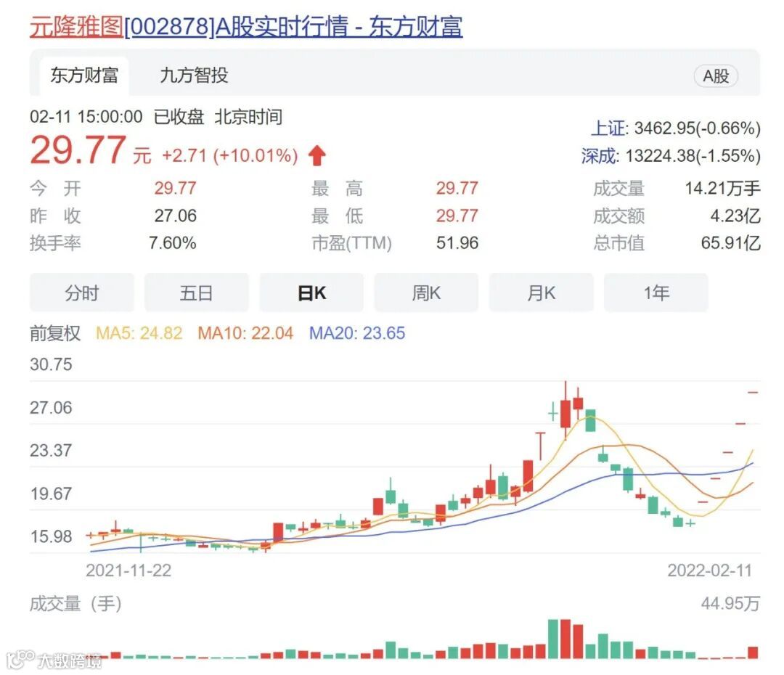Click the 深成 value 13224.38(-1.55%)
Image resolution: width=784 pixels, height=675 pixels.
(693, 155)
